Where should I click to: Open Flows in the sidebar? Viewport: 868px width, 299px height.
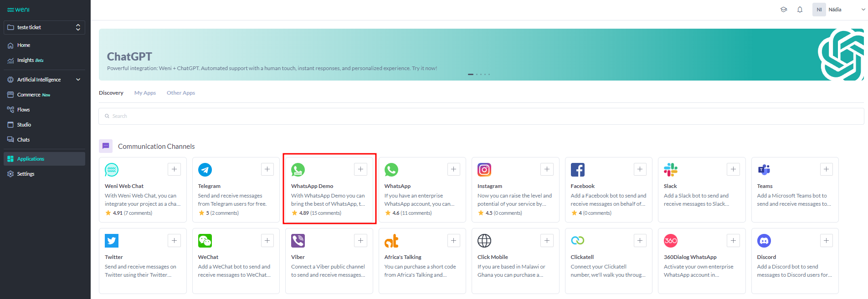click(23, 110)
